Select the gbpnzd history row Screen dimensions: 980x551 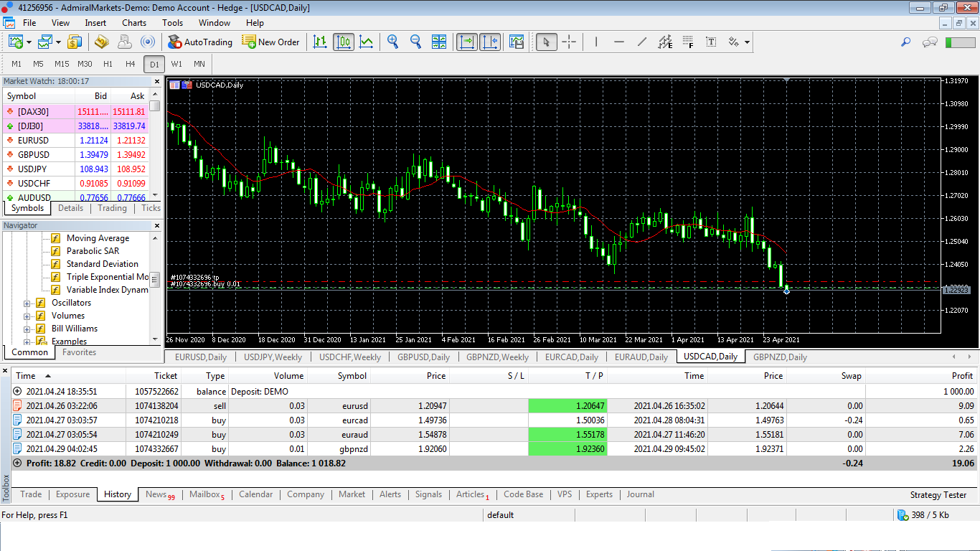(494, 449)
